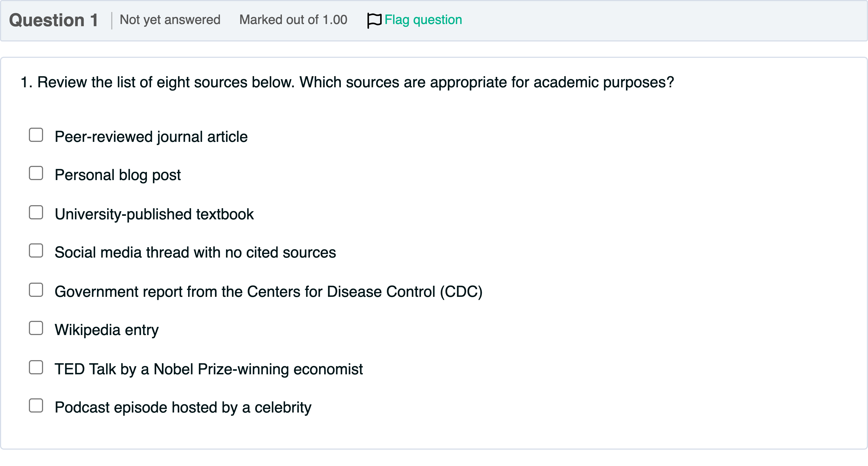Check the Wikipedia entry checkbox

pos(36,328)
